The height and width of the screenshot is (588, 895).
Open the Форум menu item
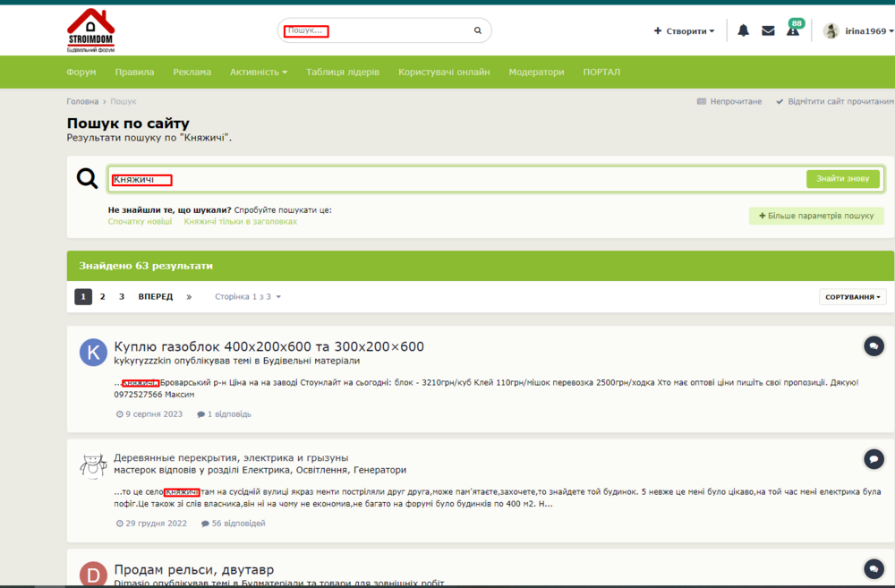coord(81,72)
